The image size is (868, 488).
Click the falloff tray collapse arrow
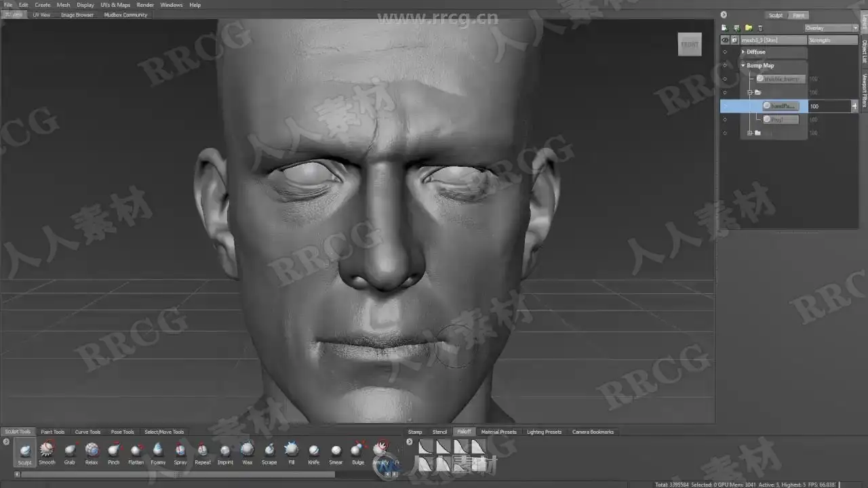pyautogui.click(x=409, y=442)
